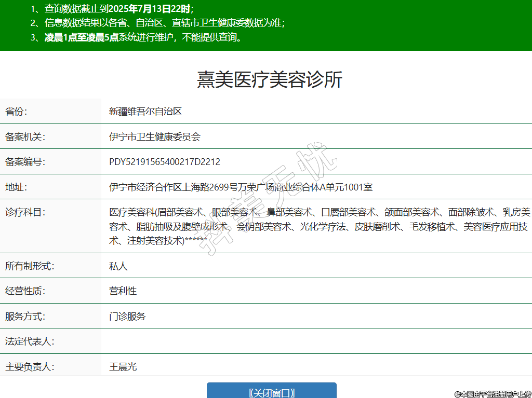Viewport: 532px width, 398px height.
Task: Click the 所有制形式 row label
Action: point(30,266)
